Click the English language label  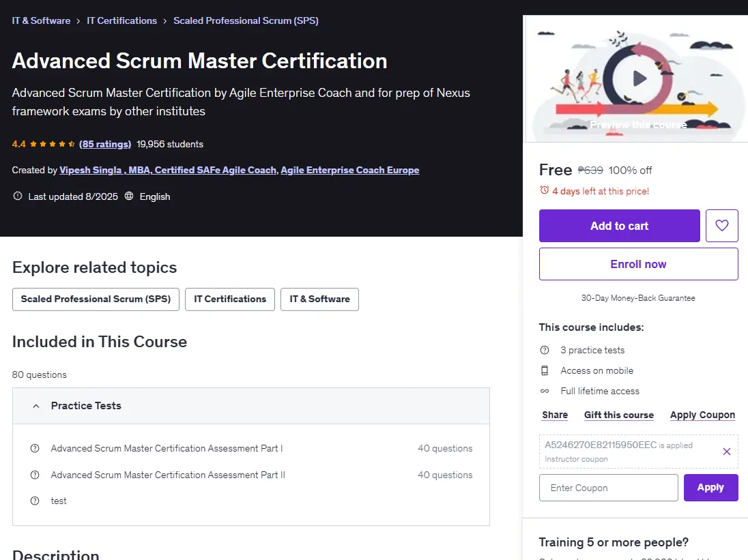[x=154, y=196]
